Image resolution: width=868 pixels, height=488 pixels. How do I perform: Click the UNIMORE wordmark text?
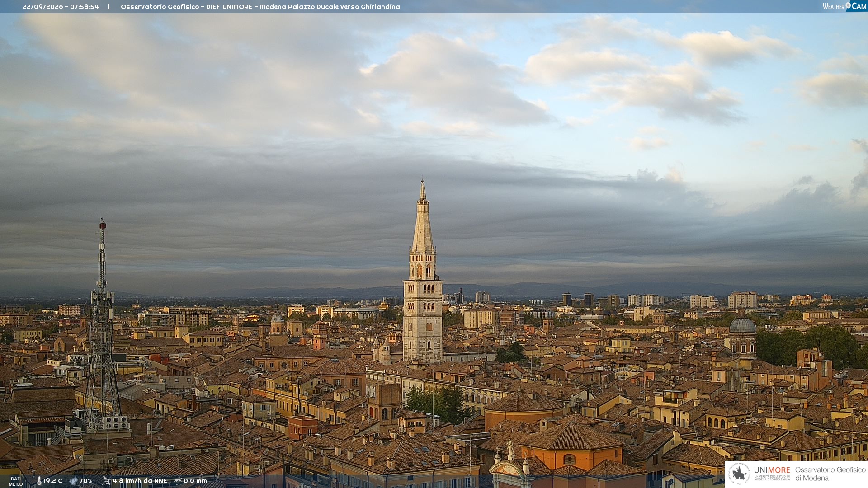pos(772,470)
